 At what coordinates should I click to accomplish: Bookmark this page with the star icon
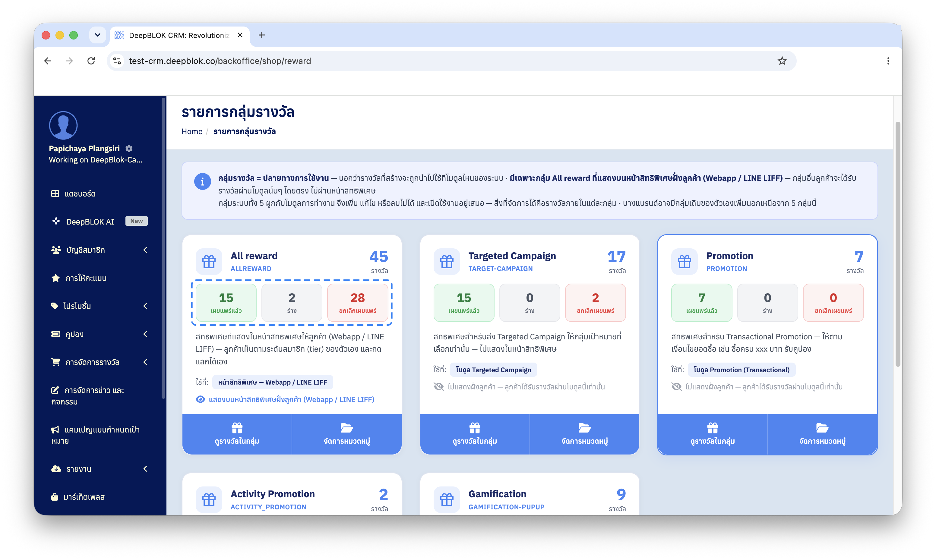pyautogui.click(x=782, y=61)
